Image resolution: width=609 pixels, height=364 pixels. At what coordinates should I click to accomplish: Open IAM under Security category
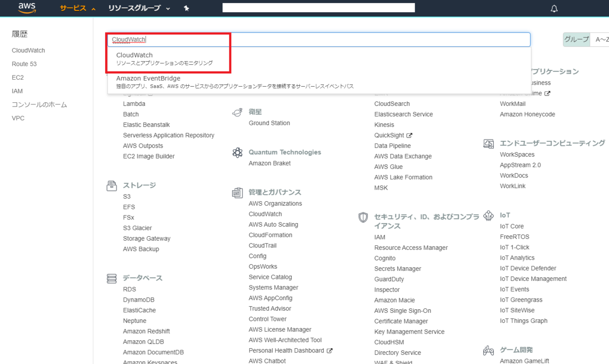pyautogui.click(x=380, y=237)
